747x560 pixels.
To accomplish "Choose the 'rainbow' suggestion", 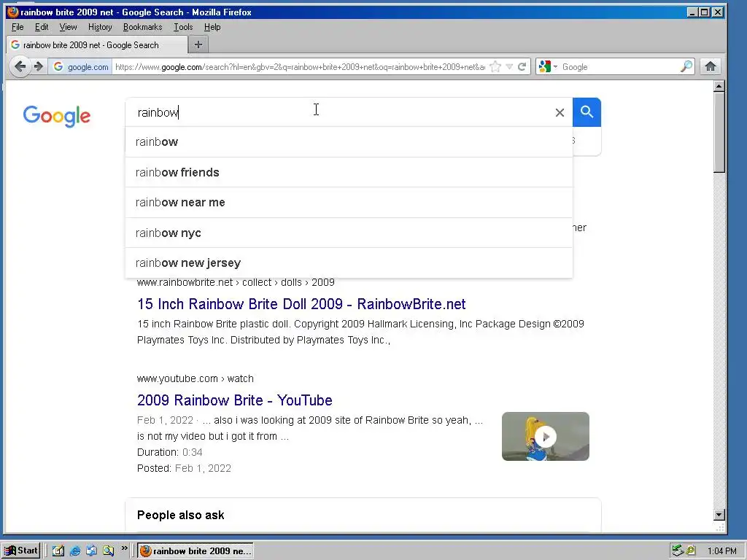I will tap(349, 142).
